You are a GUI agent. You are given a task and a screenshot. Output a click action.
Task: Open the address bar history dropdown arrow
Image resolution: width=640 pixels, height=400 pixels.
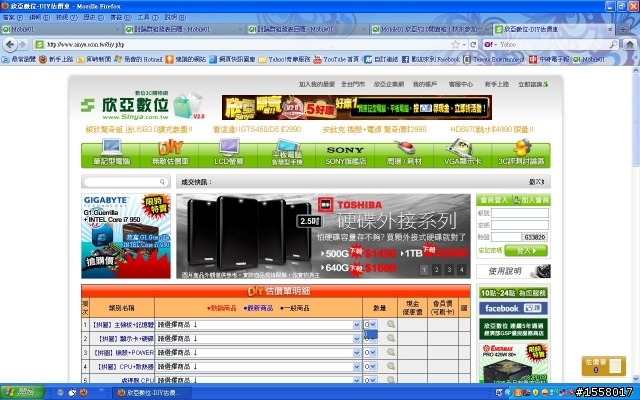tap(464, 44)
